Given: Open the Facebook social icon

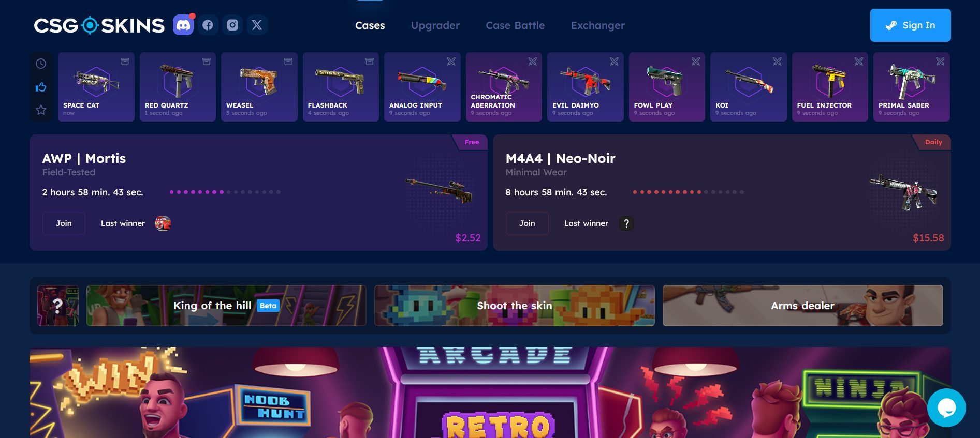Looking at the screenshot, I should click(208, 25).
